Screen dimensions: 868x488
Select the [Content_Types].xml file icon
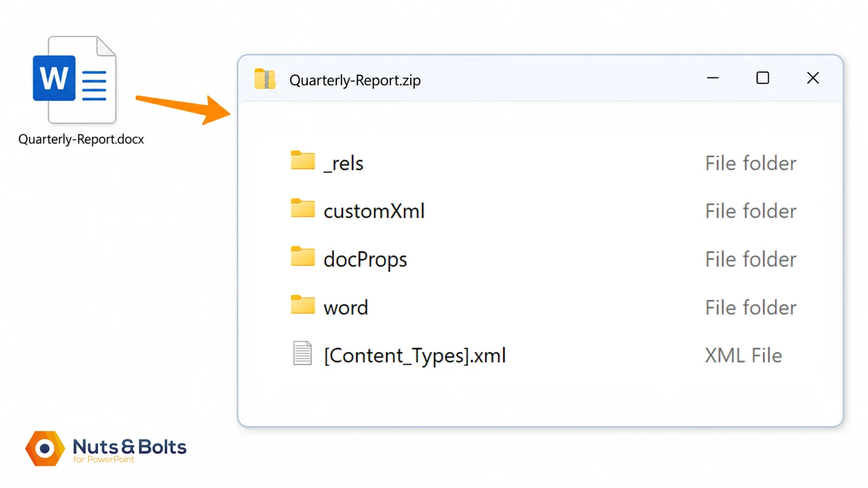point(302,353)
